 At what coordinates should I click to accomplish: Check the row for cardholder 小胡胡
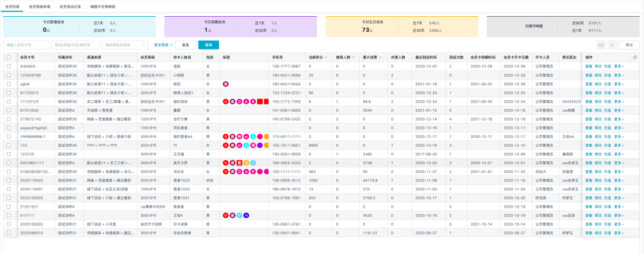coord(9,75)
